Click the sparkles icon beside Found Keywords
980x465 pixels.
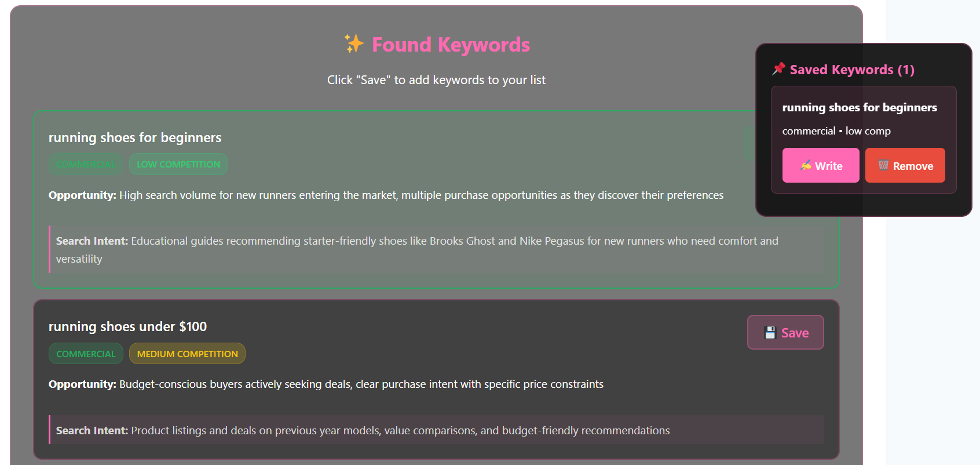coord(353,44)
